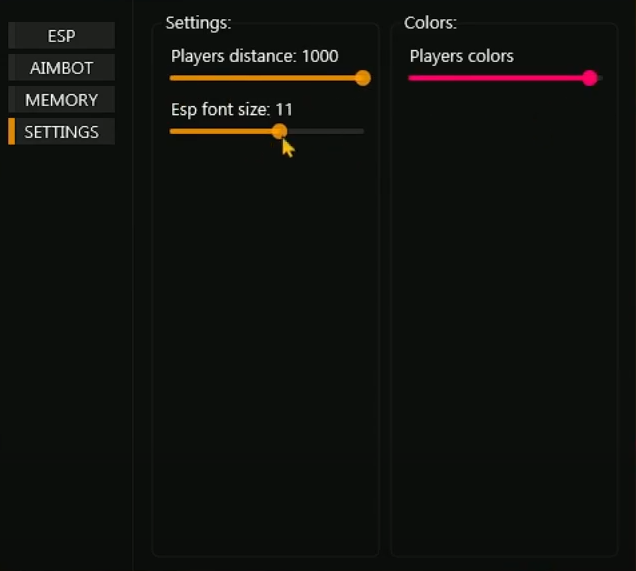
Task: Click the Esp font size slider handle
Action: (279, 131)
